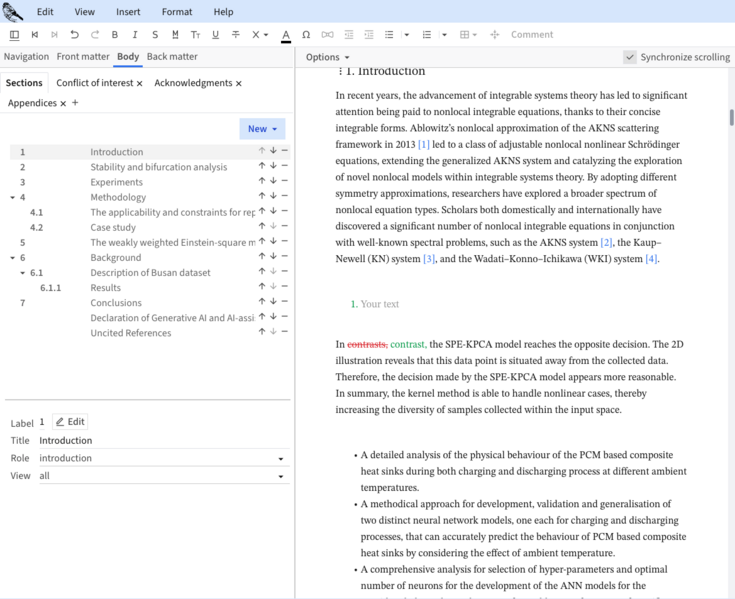Follow the citation link [3]
This screenshot has height=599, width=735.
pyautogui.click(x=429, y=259)
